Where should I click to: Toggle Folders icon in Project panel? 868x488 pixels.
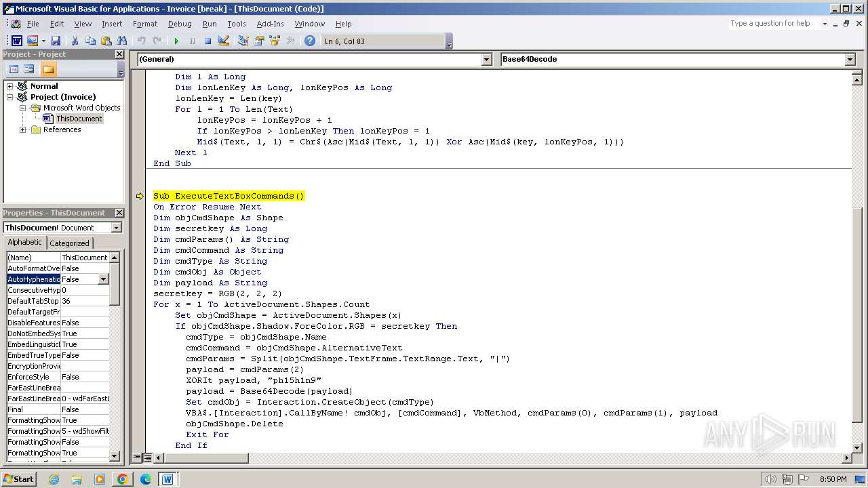pyautogui.click(x=48, y=69)
